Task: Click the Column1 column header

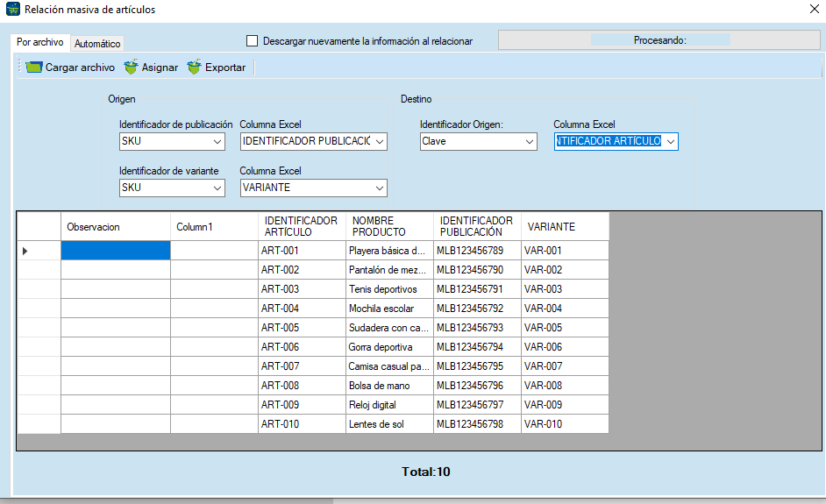Action: click(215, 227)
